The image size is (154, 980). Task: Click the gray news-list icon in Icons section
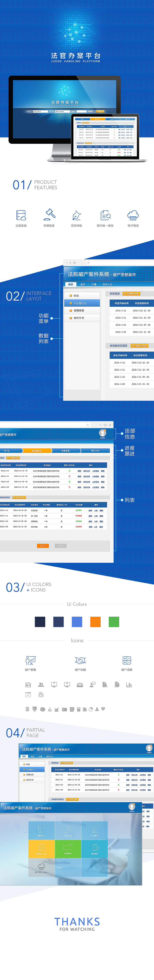pos(28,685)
